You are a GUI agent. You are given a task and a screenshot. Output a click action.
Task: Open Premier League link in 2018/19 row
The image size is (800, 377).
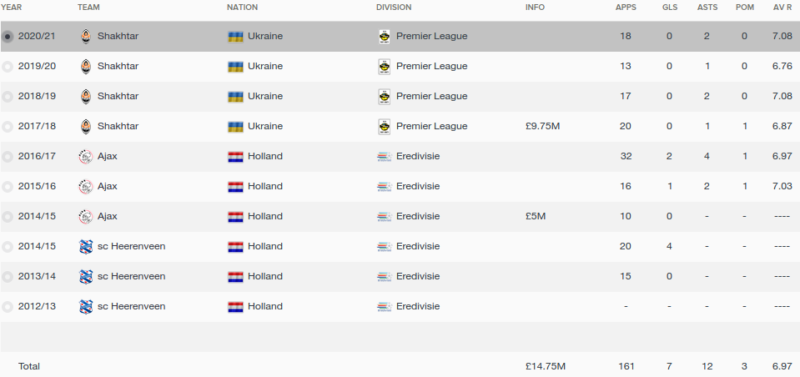pos(432,96)
